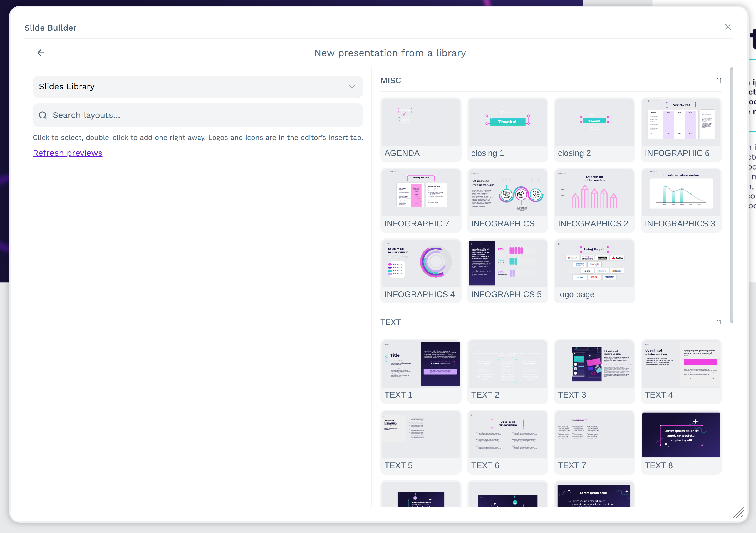Select the AGENDA slide thumbnail

tap(421, 129)
